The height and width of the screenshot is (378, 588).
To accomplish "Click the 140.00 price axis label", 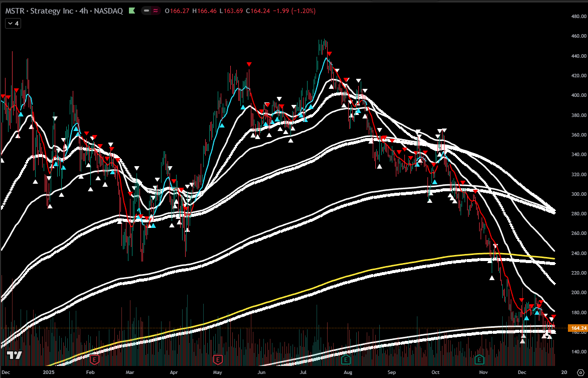I will (578, 352).
